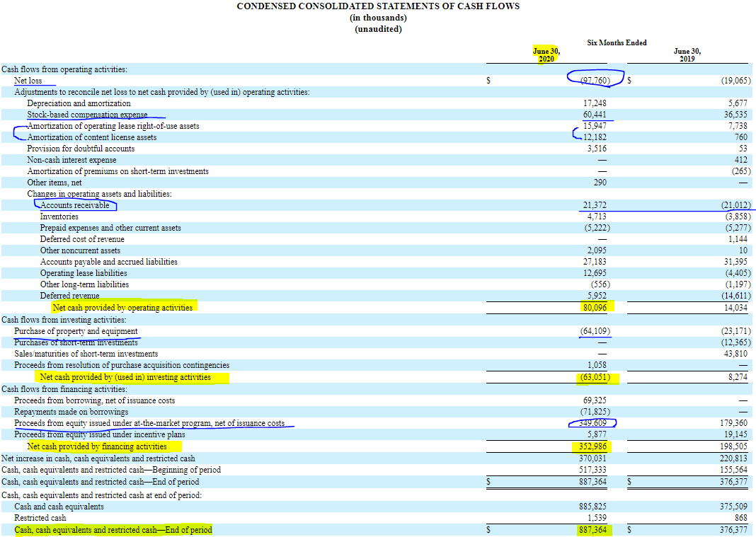Select highlighted bottom end-of-period value 887,364
Image resolution: width=756 pixels, height=537 pixels.
[x=592, y=530]
